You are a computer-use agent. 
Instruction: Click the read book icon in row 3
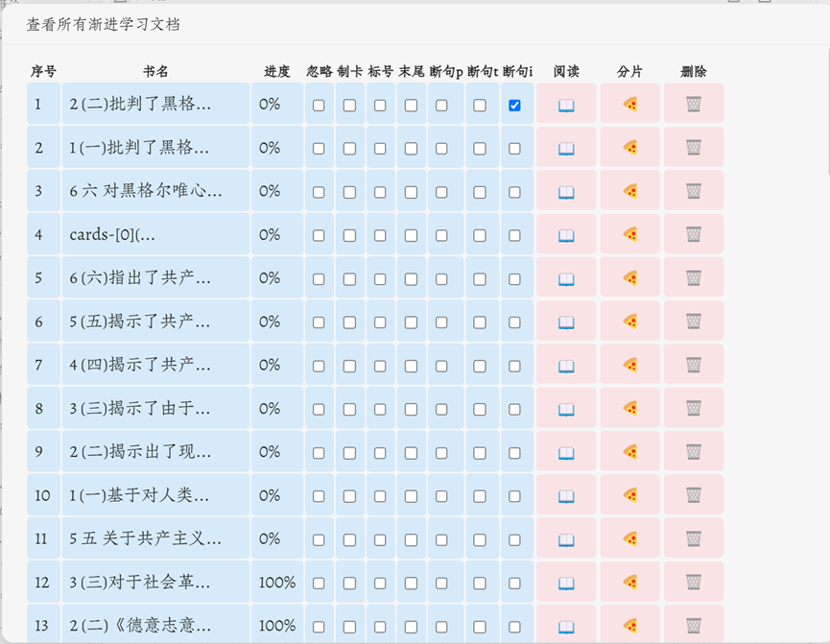(x=566, y=192)
